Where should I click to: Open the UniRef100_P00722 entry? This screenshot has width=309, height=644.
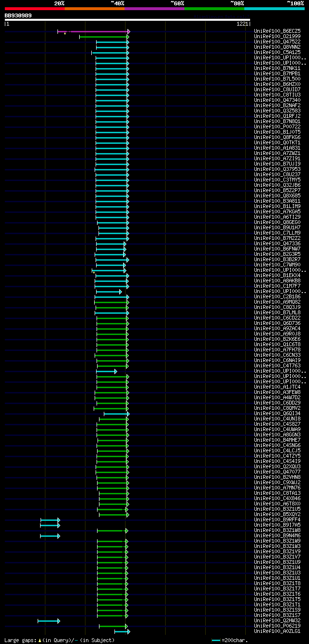click(x=278, y=126)
